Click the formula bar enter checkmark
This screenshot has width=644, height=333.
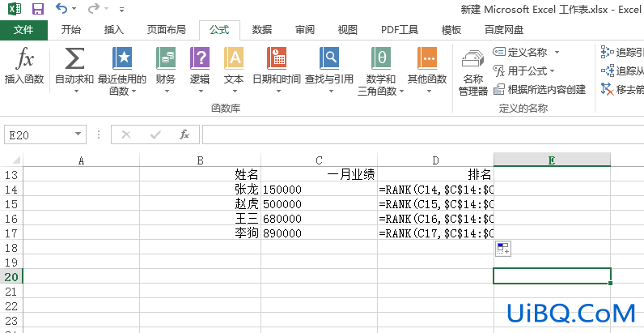point(155,134)
